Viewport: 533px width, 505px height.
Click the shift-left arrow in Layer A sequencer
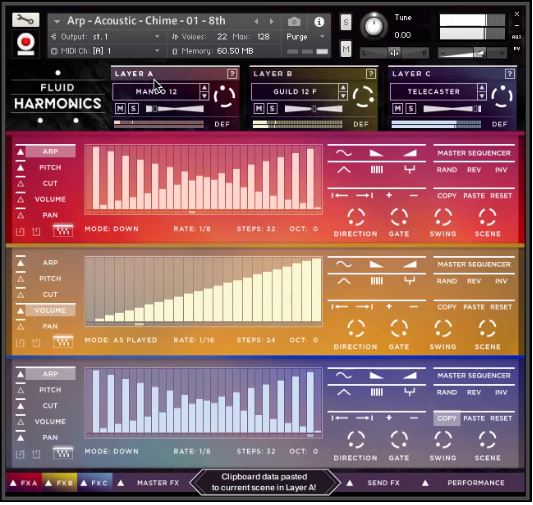pyautogui.click(x=340, y=195)
